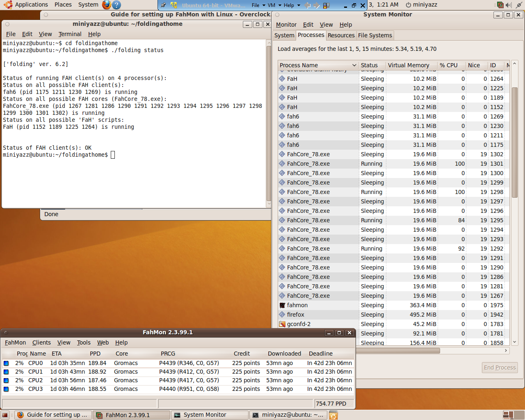
Task: Switch to the File Systems tab
Action: tap(375, 35)
